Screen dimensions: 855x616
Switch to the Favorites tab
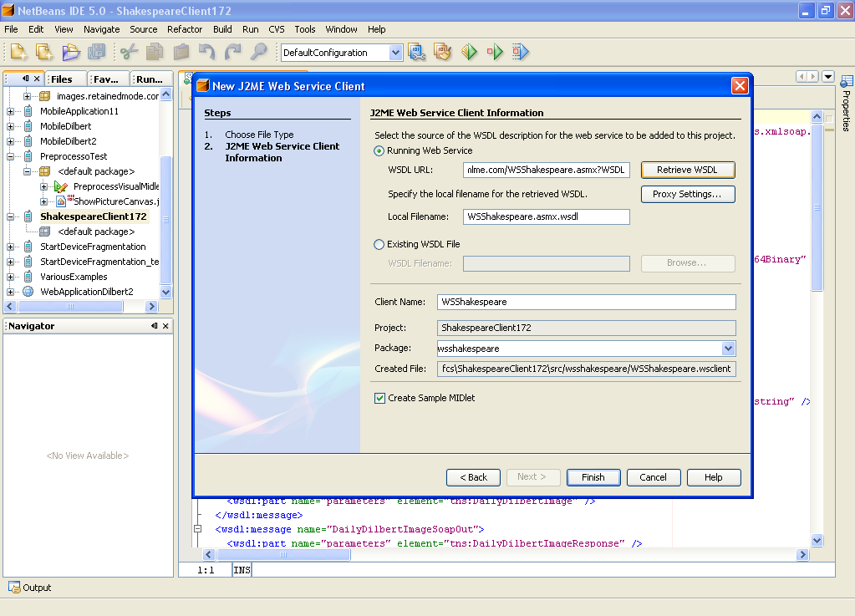tap(109, 79)
